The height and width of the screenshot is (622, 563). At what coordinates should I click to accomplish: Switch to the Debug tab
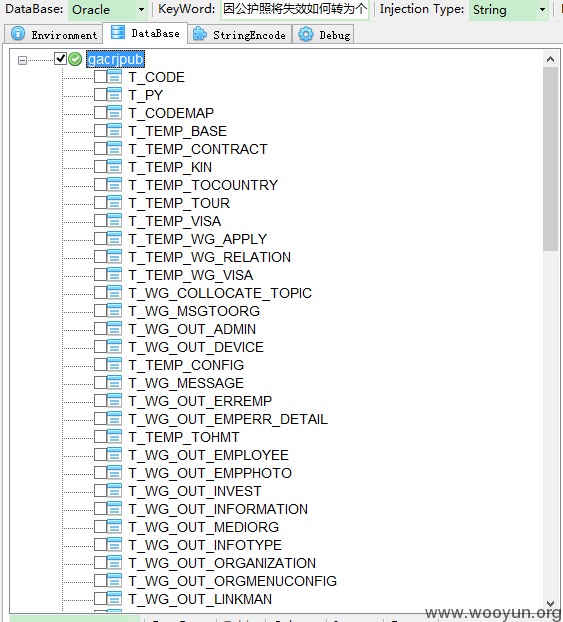tap(323, 35)
